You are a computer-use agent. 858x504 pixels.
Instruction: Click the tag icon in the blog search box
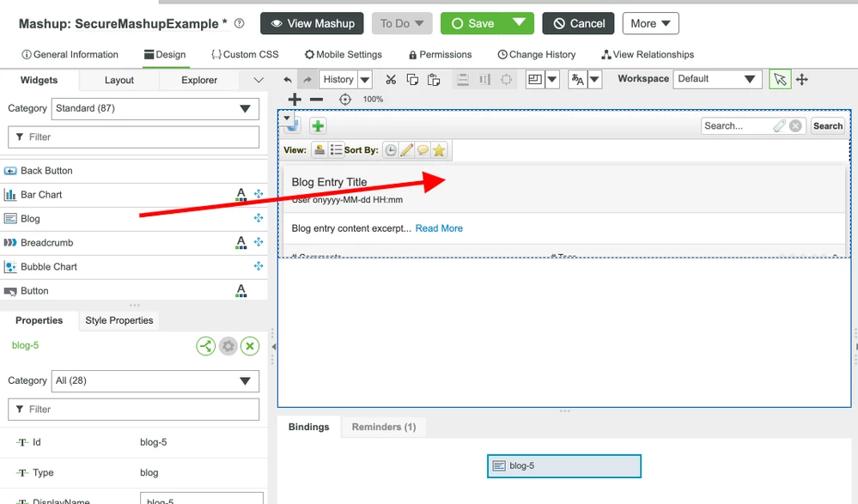click(779, 126)
